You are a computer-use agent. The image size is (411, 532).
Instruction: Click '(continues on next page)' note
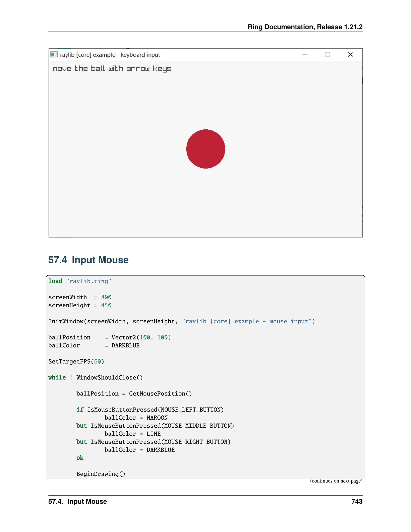(336, 481)
